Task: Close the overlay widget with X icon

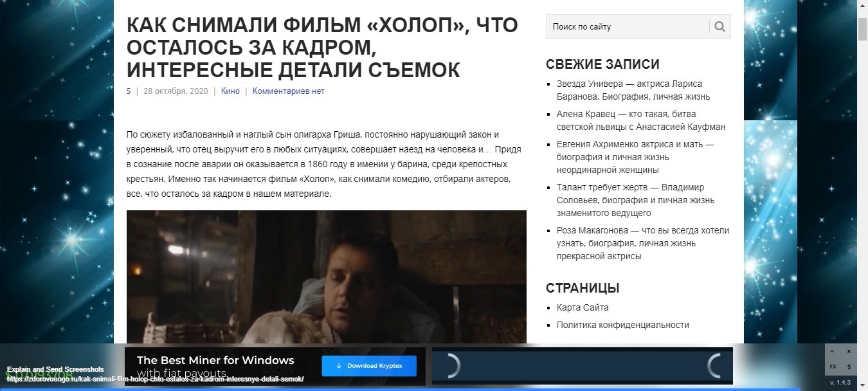Action: 849,352
